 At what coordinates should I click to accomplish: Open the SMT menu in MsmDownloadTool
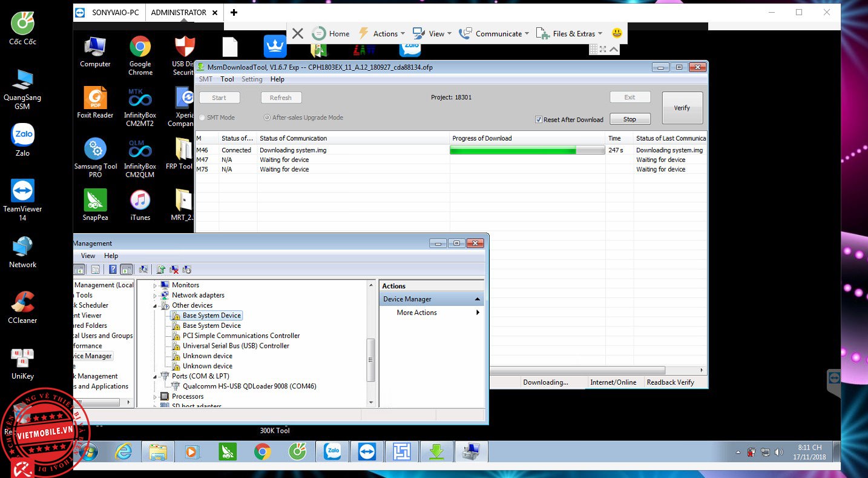point(206,79)
